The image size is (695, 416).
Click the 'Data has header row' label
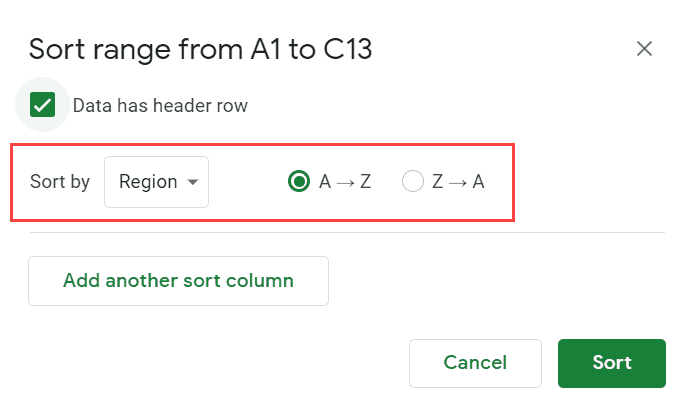pos(160,106)
